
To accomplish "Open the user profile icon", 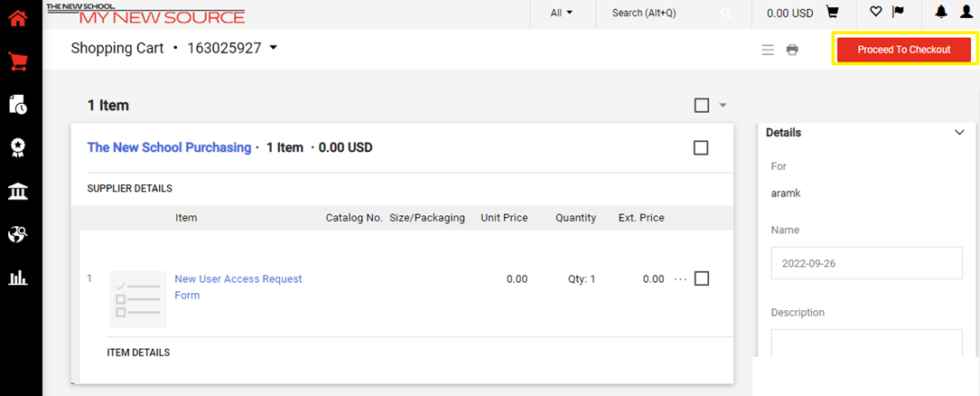I will (966, 12).
